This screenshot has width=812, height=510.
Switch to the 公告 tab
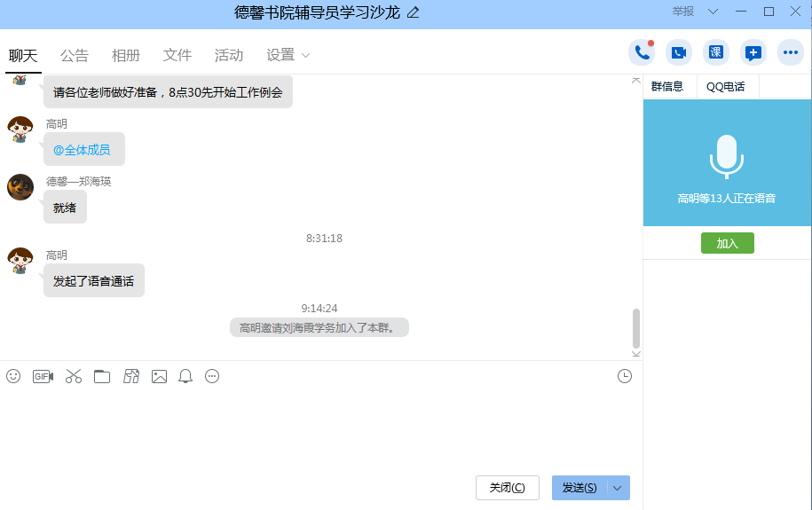(x=75, y=55)
